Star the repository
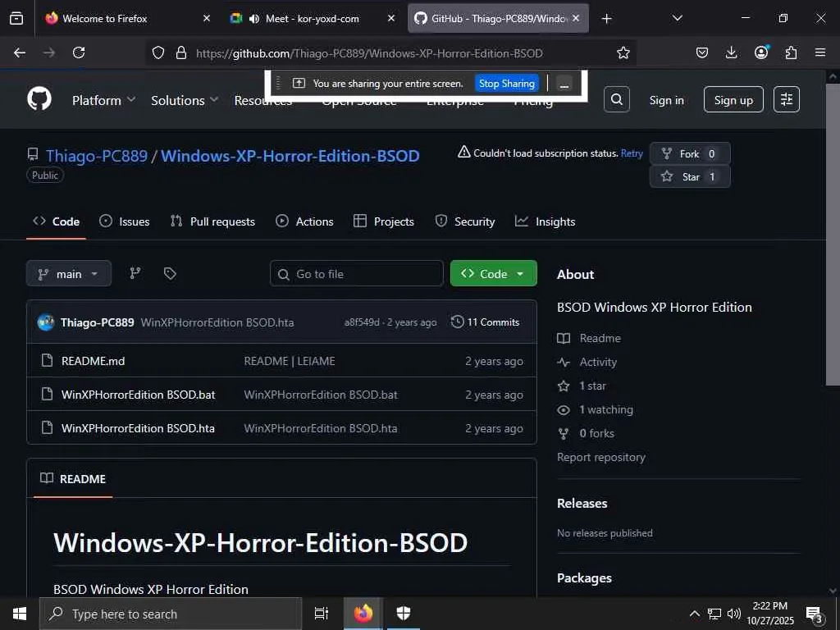The image size is (840, 630). [x=690, y=177]
